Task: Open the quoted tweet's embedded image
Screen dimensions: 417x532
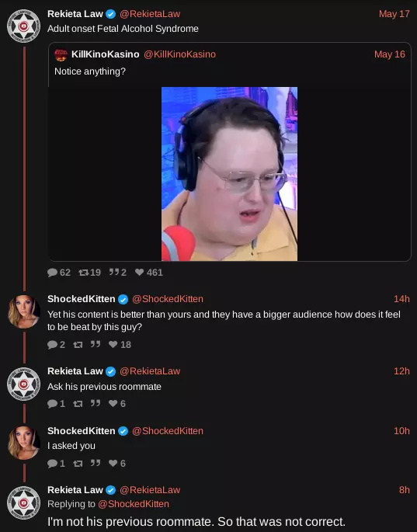Action: point(229,174)
